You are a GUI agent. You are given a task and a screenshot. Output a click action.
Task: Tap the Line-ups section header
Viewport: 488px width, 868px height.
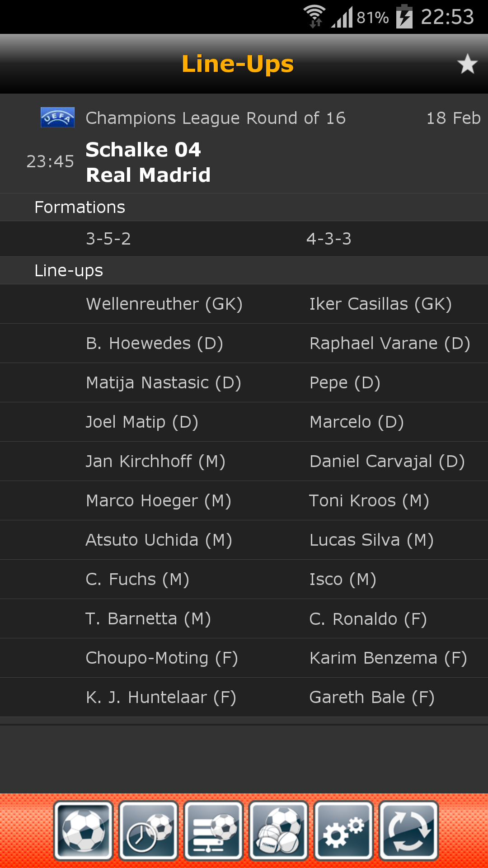69,270
